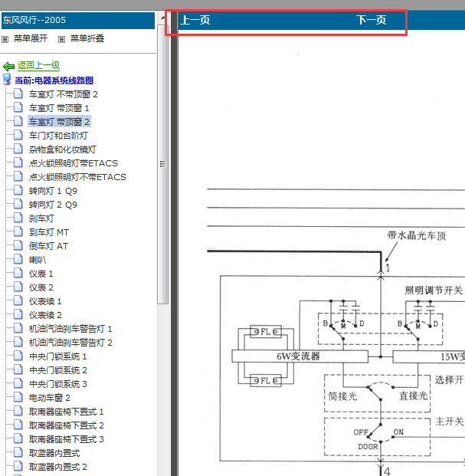This screenshot has width=465, height=476.
Task: Select highlighted 车室灯 带顶窗 2 entry
Action: [59, 122]
